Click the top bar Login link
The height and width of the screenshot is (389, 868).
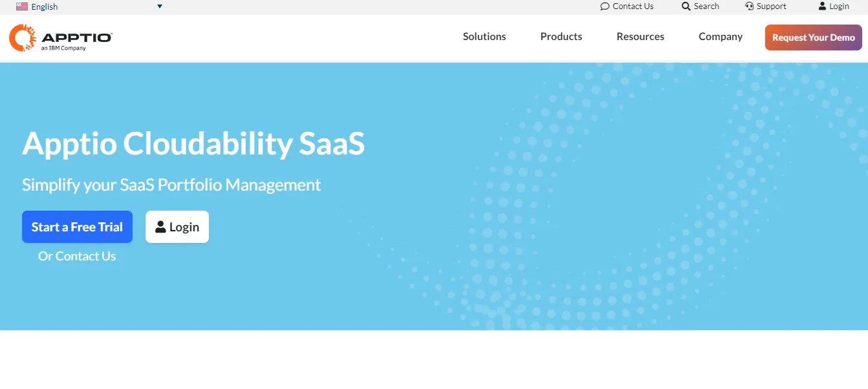(834, 6)
